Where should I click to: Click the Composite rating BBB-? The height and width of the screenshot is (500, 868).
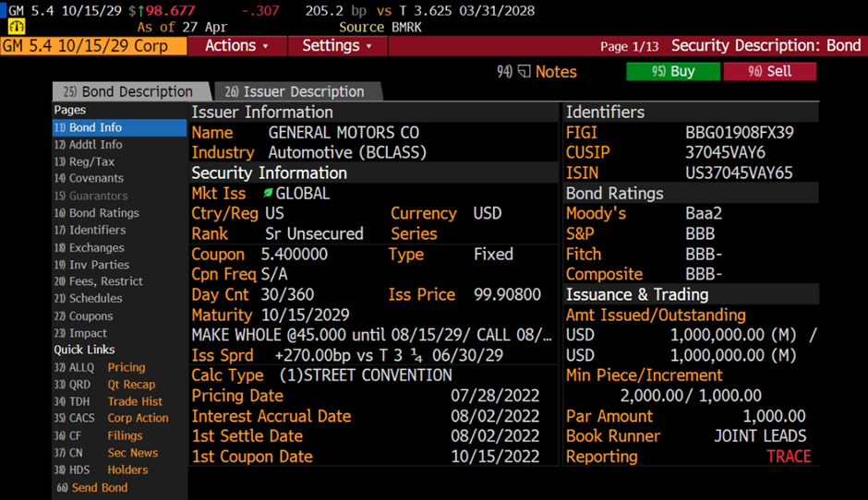click(703, 274)
